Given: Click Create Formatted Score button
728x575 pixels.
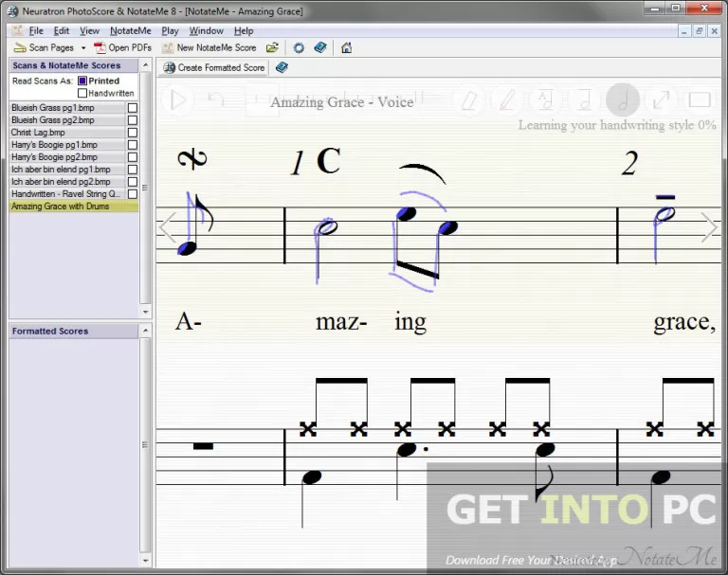Looking at the screenshot, I should coord(214,68).
